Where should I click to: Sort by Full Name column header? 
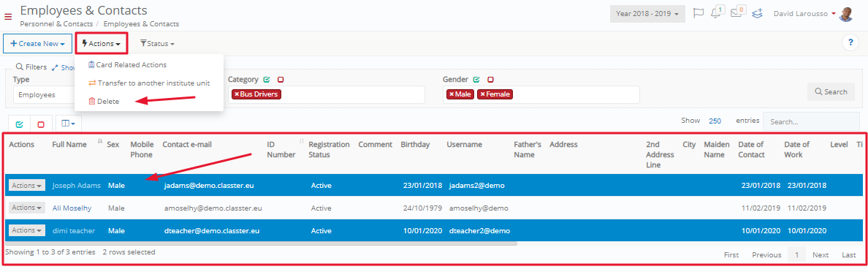pos(69,145)
